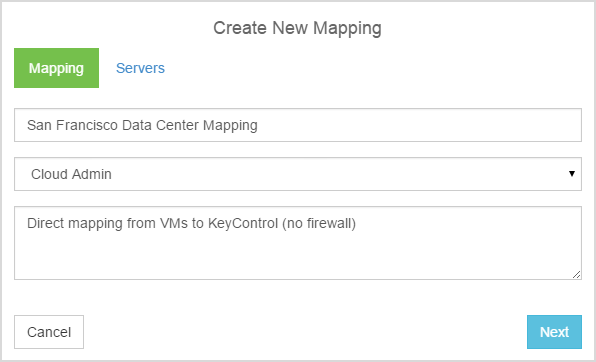Dismiss the dialog using Cancel
Viewport: 596px width, 362px height.
coord(49,332)
